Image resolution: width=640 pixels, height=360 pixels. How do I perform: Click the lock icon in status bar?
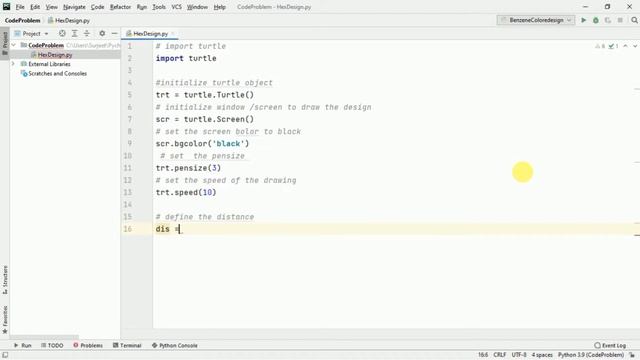click(x=632, y=355)
